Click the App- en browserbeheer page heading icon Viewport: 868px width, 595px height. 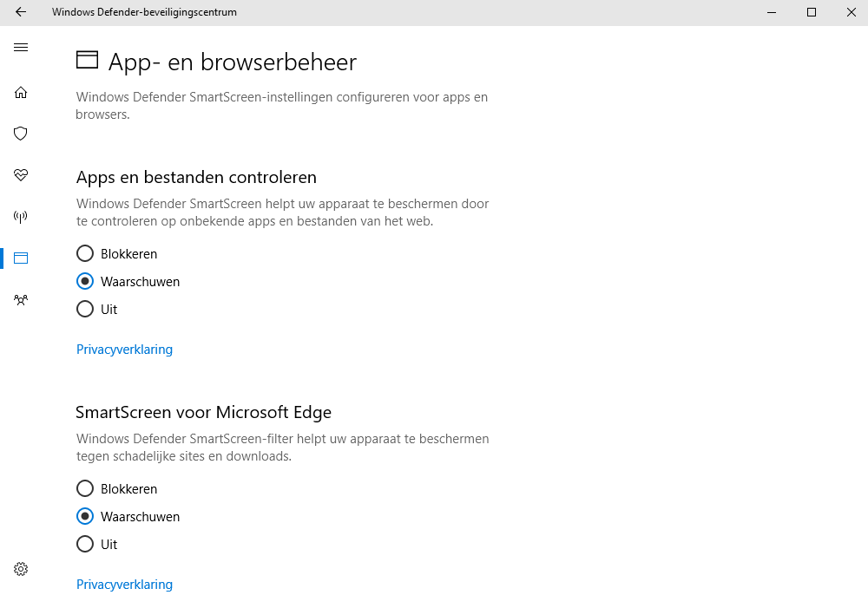87,60
